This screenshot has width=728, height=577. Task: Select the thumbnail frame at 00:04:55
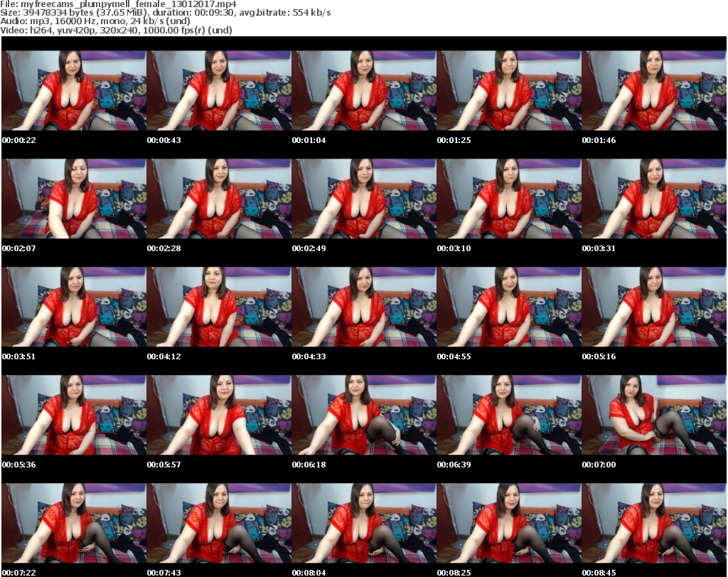[509, 307]
